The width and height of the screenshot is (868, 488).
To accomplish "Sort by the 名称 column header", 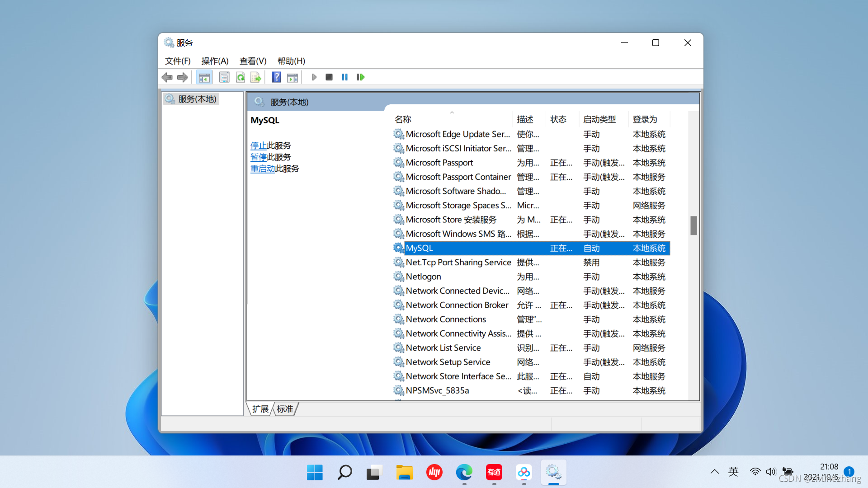I will tap(452, 119).
